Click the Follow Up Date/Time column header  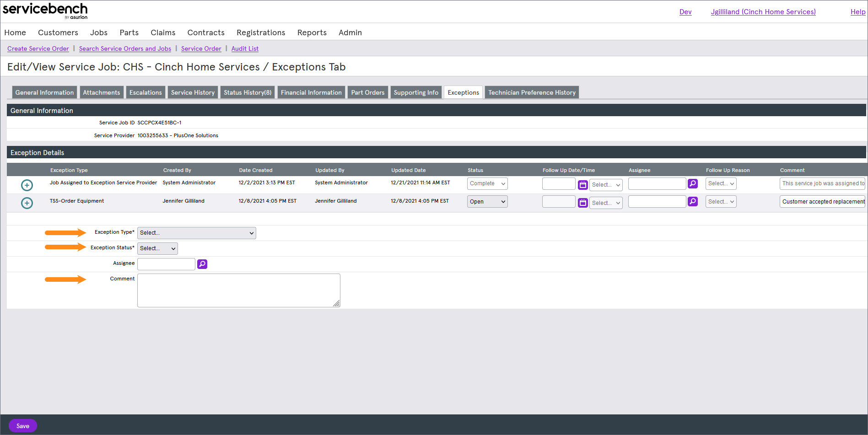(569, 170)
